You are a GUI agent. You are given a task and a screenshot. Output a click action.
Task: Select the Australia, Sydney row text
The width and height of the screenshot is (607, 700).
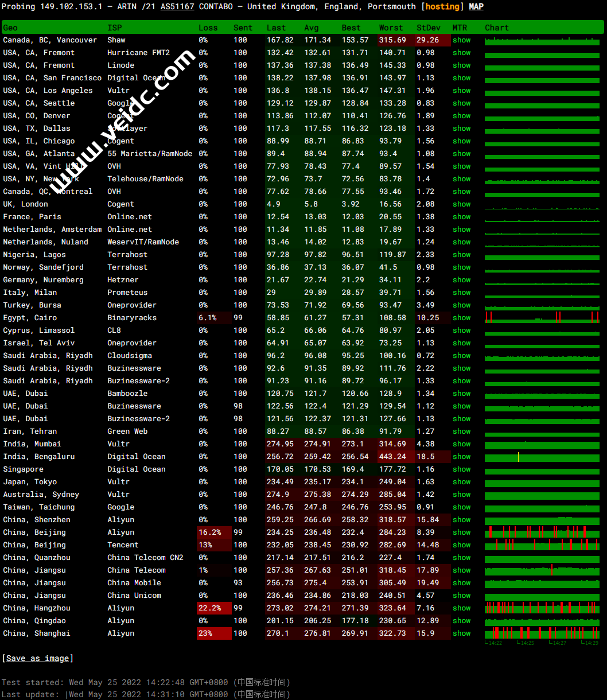tap(41, 495)
